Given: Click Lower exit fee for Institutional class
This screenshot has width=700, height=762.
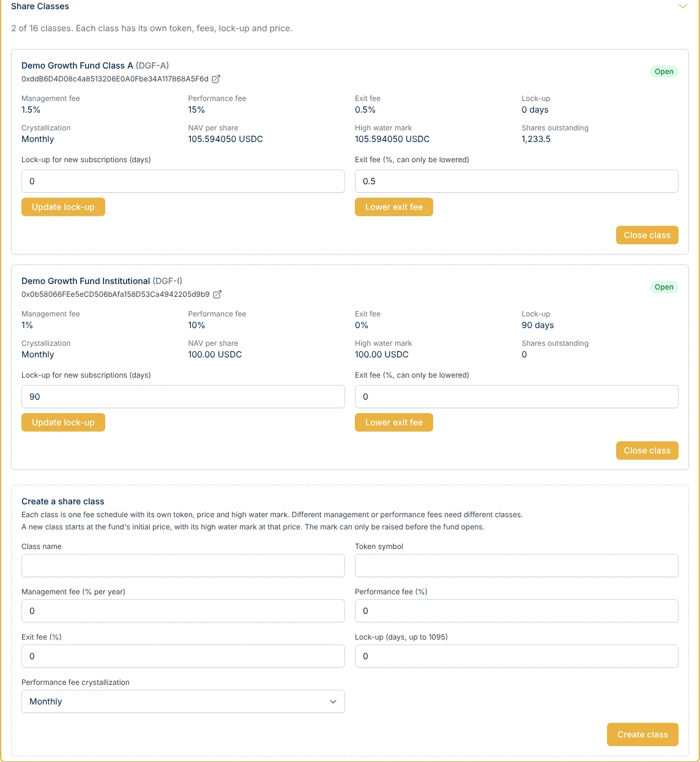Looking at the screenshot, I should (x=394, y=422).
